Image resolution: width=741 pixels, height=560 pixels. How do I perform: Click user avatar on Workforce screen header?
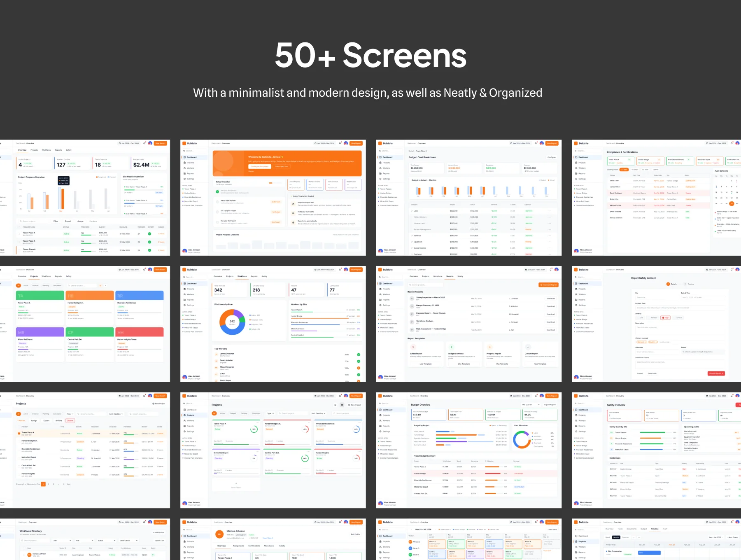(x=346, y=270)
